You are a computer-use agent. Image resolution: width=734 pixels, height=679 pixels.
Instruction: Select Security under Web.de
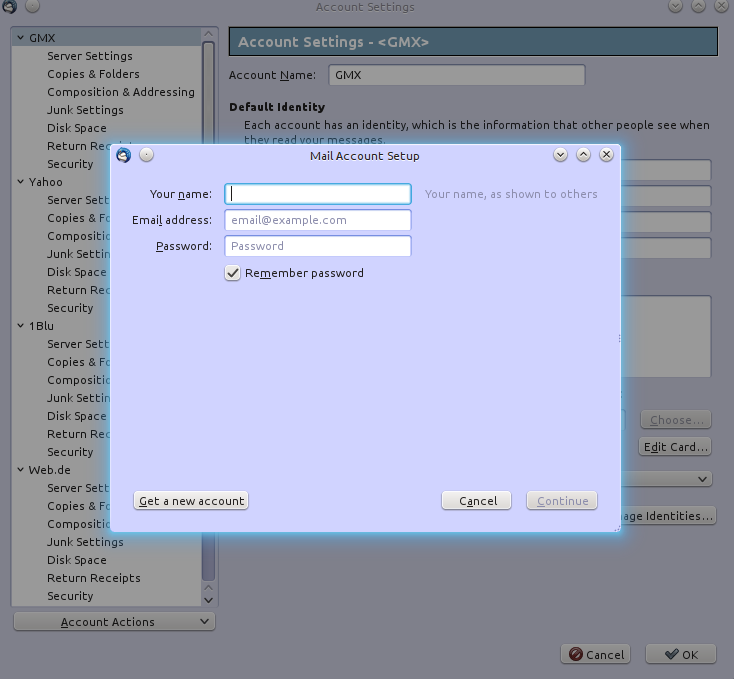70,596
